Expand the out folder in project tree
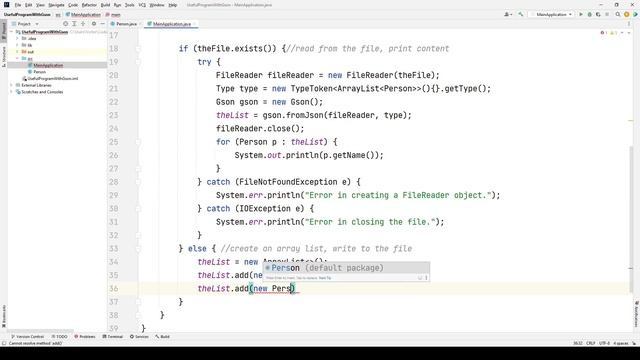 (x=17, y=52)
